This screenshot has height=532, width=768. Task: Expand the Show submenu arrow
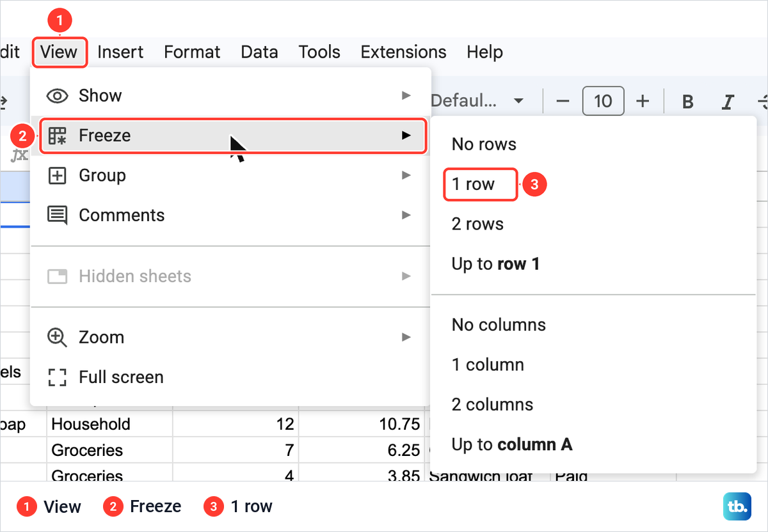[406, 95]
